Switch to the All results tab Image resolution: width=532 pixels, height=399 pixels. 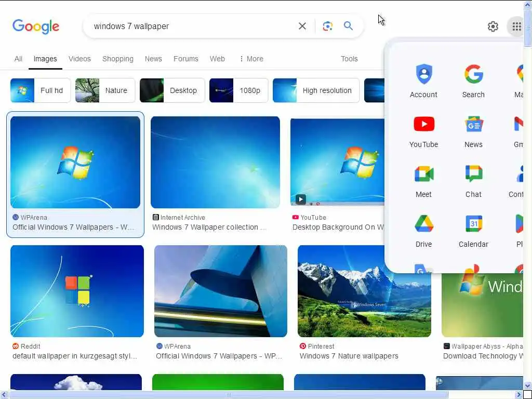[18, 59]
